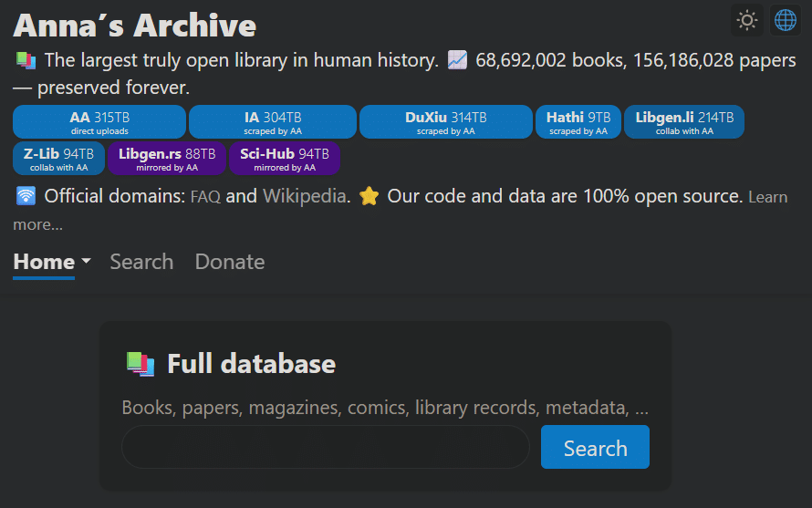Open the IA 304TB badge
This screenshot has height=508, width=812.
[273, 122]
